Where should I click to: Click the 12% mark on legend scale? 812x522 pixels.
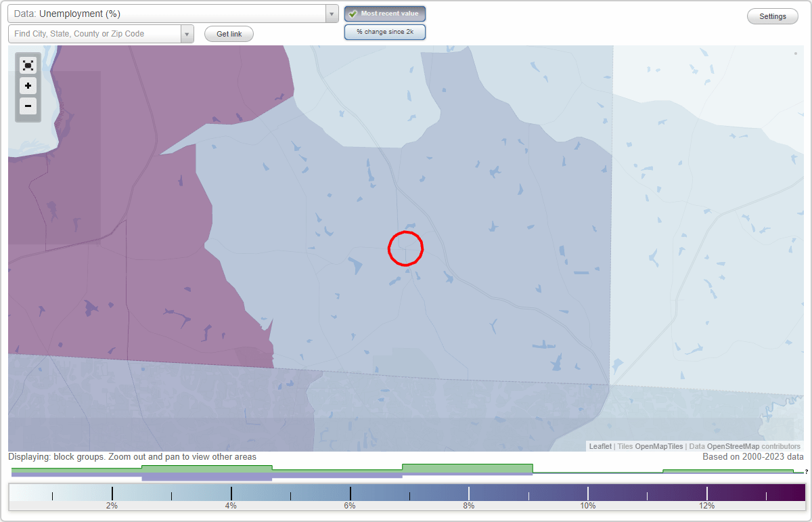click(x=707, y=505)
